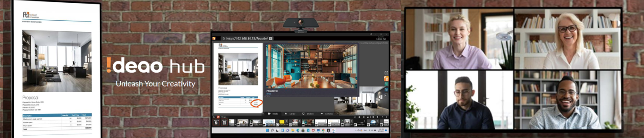644x138 pixels.
Task: Click the orange upload icon on right sidebar
Action: (386, 79)
